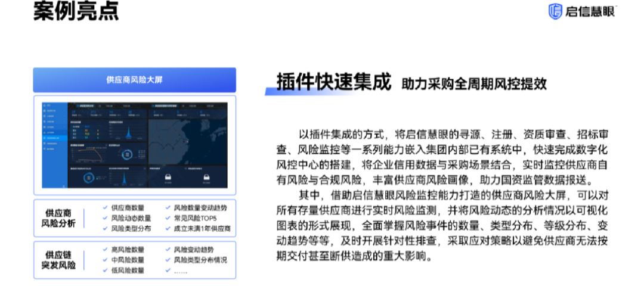Click the final line 期交付甚至断供造成的重大影响
This screenshot has width=644, height=286.
(x=355, y=256)
